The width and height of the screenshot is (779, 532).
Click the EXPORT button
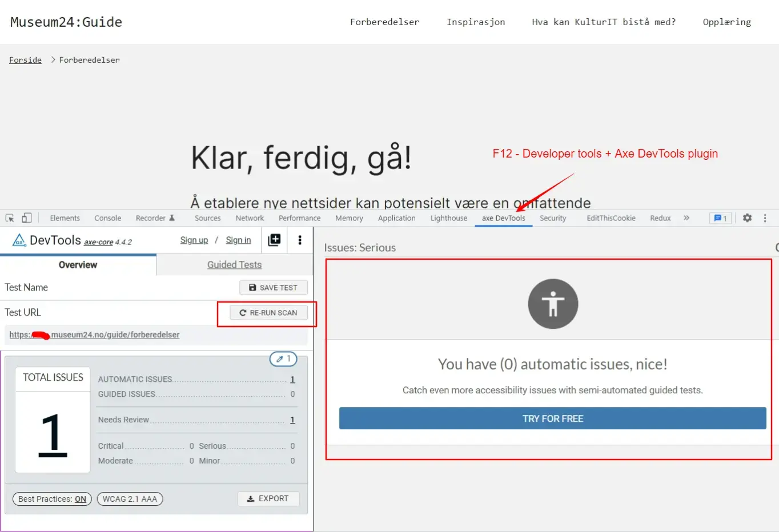coord(268,499)
